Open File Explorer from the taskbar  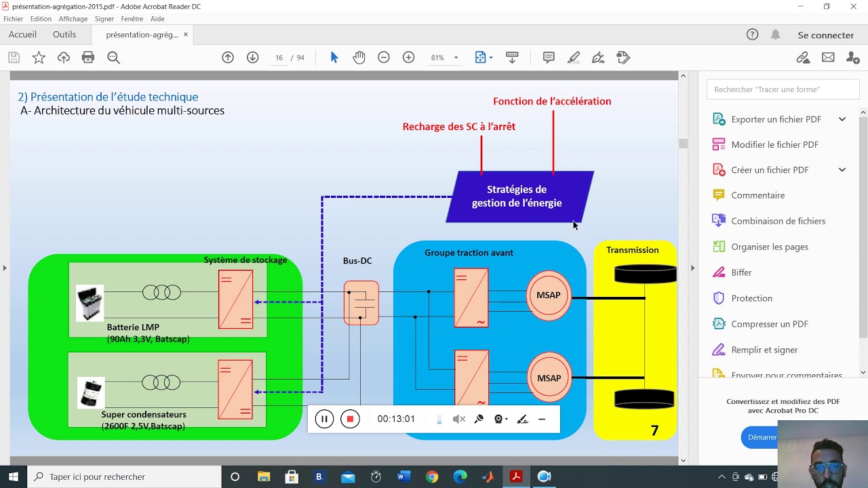coord(263,476)
